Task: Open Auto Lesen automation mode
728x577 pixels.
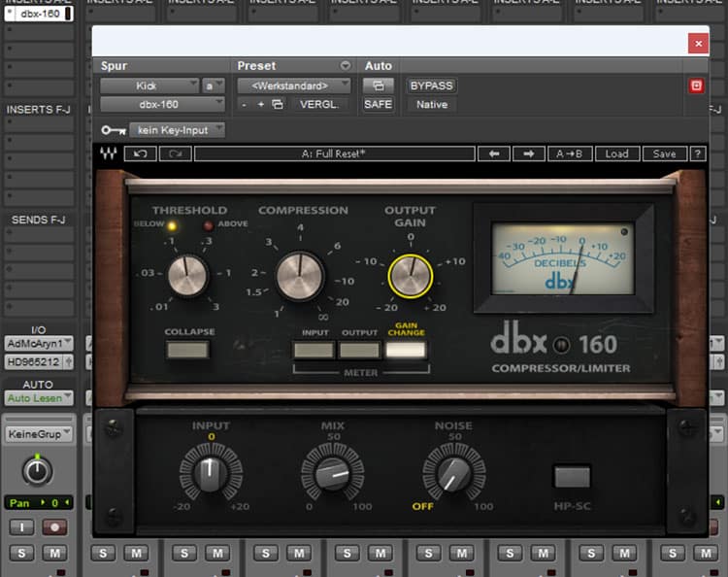Action: coord(39,398)
